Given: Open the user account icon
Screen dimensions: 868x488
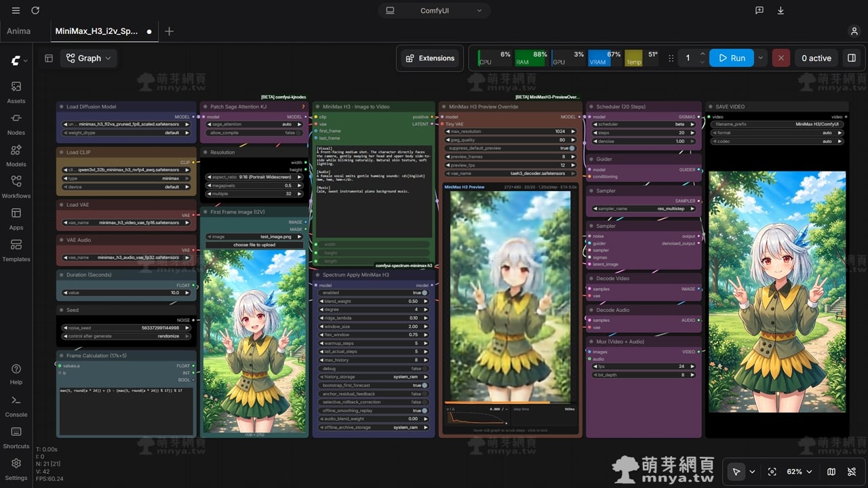Looking at the screenshot, I should pos(854,31).
